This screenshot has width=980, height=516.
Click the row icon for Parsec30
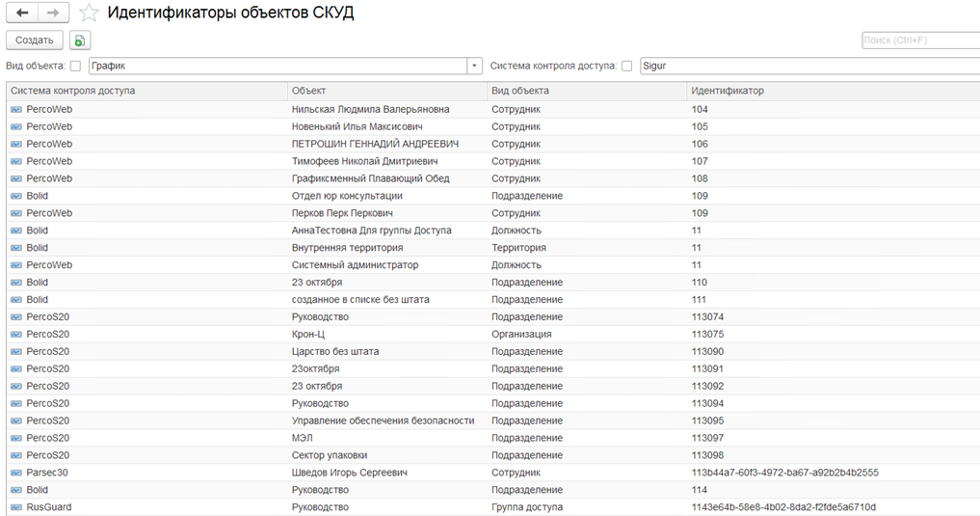tap(15, 473)
